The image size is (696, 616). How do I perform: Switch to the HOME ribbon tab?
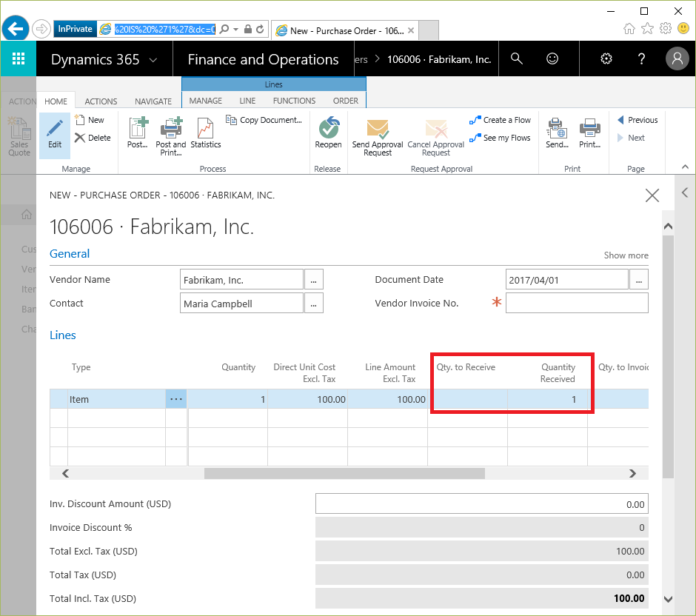point(56,101)
